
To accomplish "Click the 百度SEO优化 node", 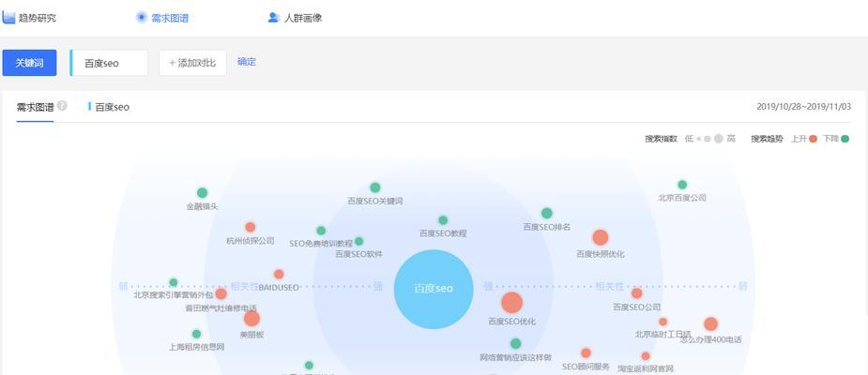I will [x=512, y=303].
